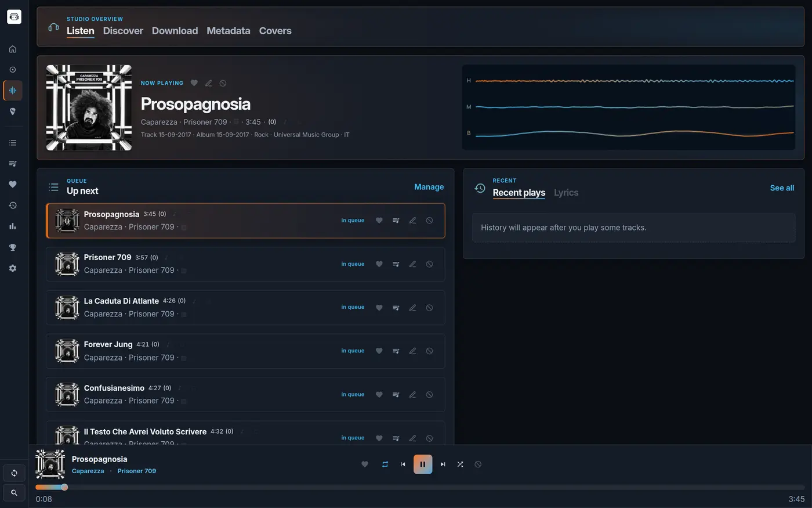812x508 pixels.
Task: Click in queue badge on Forever Jung
Action: click(x=353, y=351)
